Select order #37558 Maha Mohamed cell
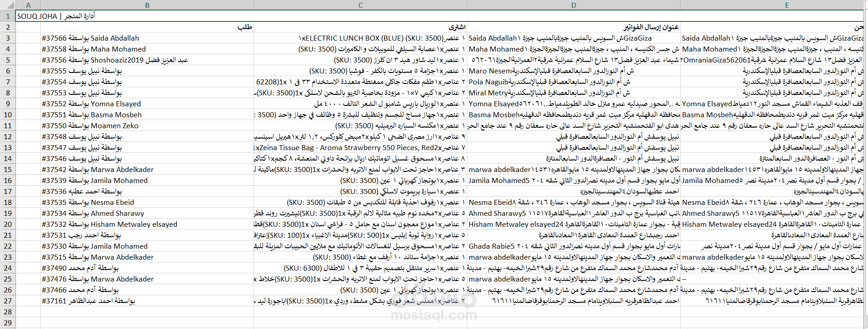 147,49
